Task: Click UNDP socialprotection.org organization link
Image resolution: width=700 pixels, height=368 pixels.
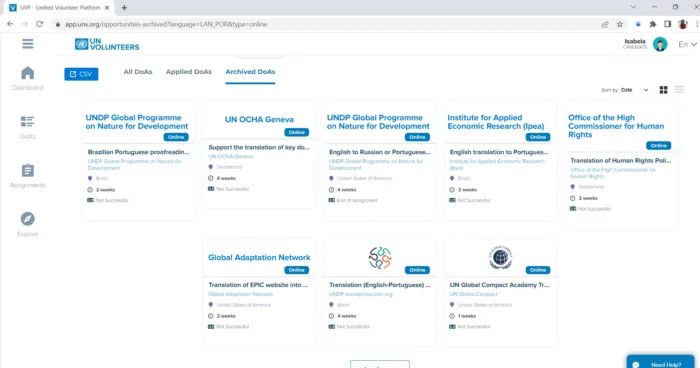Action: (x=361, y=294)
